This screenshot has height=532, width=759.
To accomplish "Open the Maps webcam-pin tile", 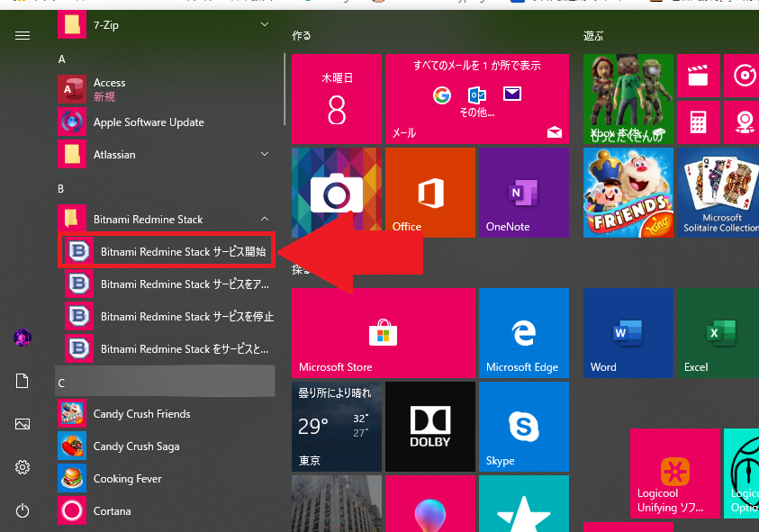I will [x=742, y=122].
